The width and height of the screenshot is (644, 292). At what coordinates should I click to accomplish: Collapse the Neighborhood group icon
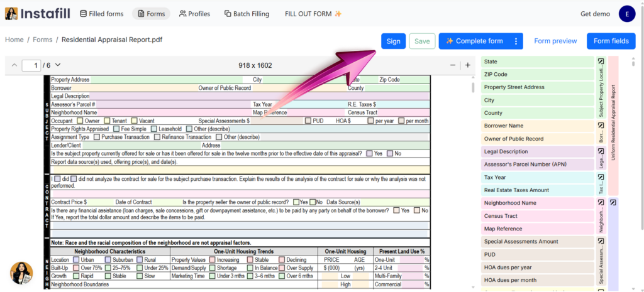[601, 203]
